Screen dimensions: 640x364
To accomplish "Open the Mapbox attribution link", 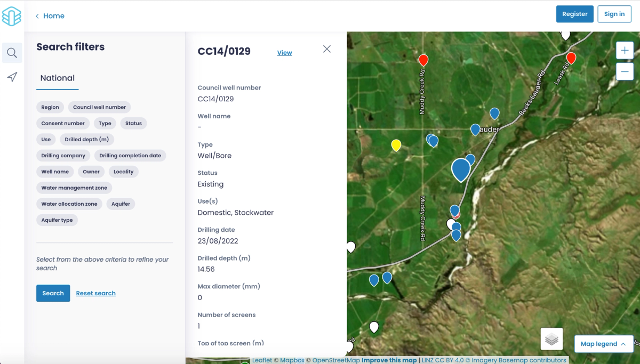I will point(292,360).
